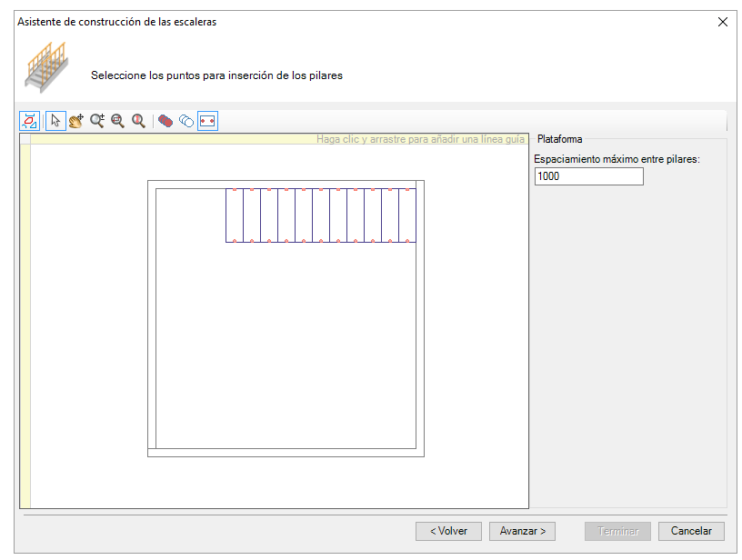Click the horizontal guide line ruler bar

(279, 139)
